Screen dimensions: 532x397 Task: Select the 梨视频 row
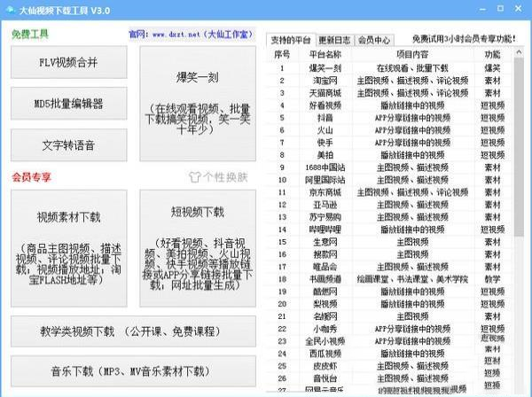pos(389,304)
